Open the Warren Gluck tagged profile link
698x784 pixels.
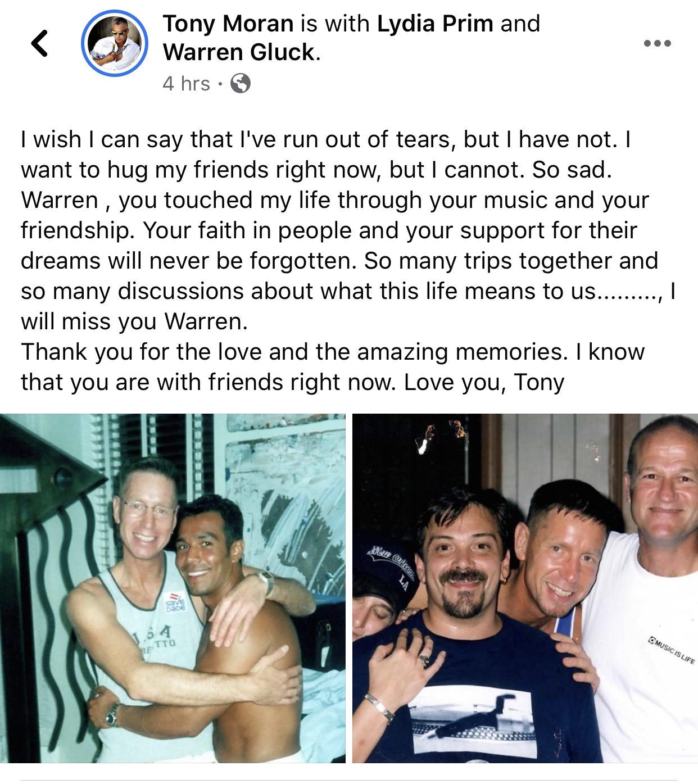tap(239, 52)
